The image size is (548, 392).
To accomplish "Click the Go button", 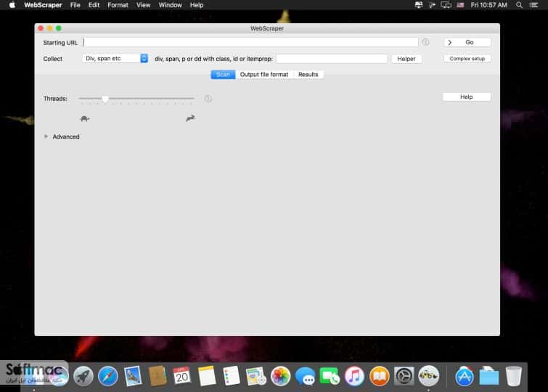I will coord(467,42).
